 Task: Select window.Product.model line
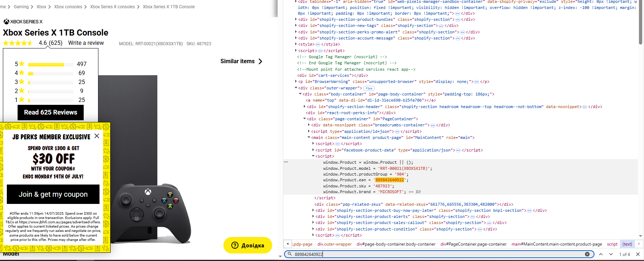pos(378,168)
